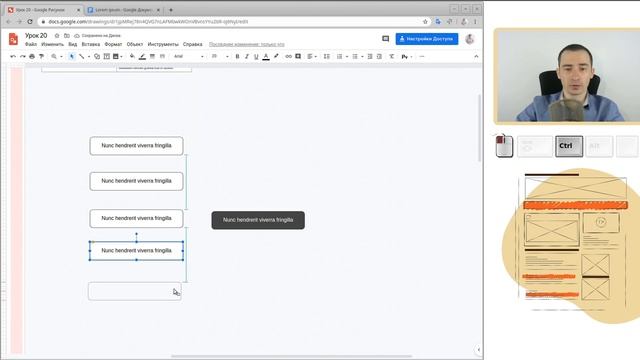Open the Инструменты menu
This screenshot has height=360, width=640.
point(163,44)
